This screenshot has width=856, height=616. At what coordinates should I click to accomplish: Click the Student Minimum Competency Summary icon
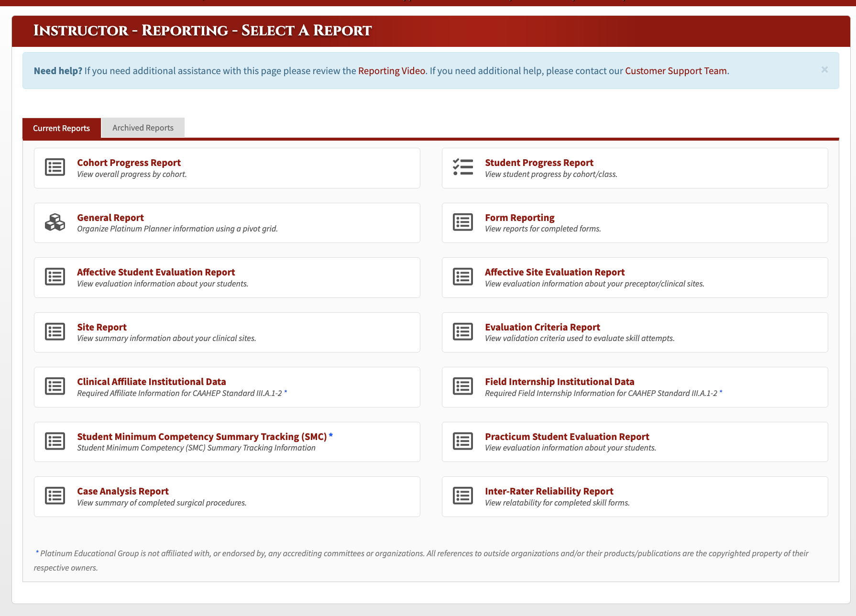pos(55,441)
